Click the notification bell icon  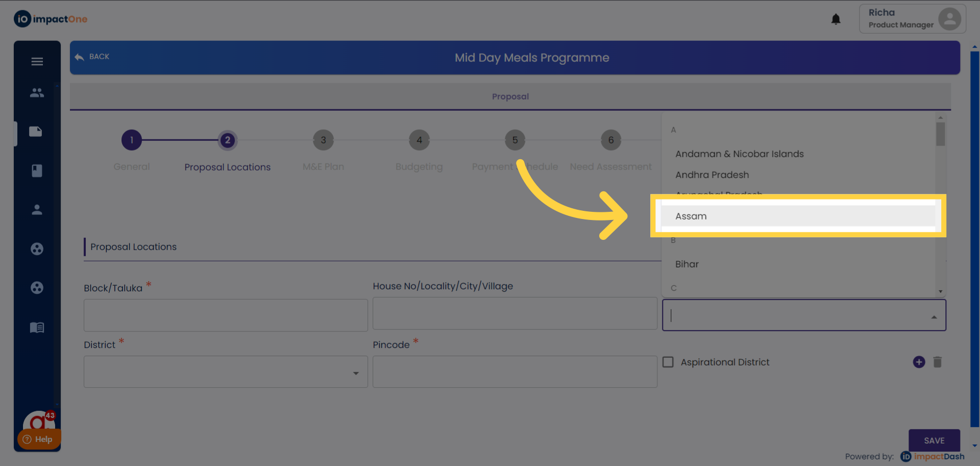click(836, 19)
